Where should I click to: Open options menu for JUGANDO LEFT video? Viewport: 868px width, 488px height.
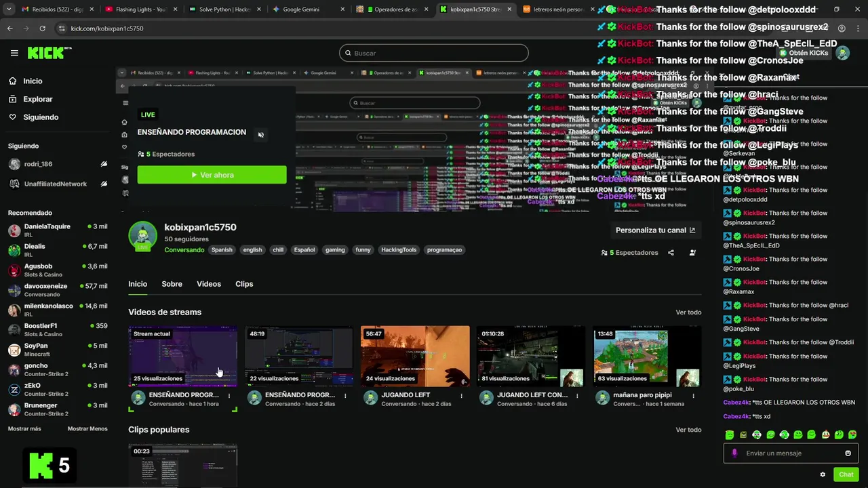coord(462,395)
